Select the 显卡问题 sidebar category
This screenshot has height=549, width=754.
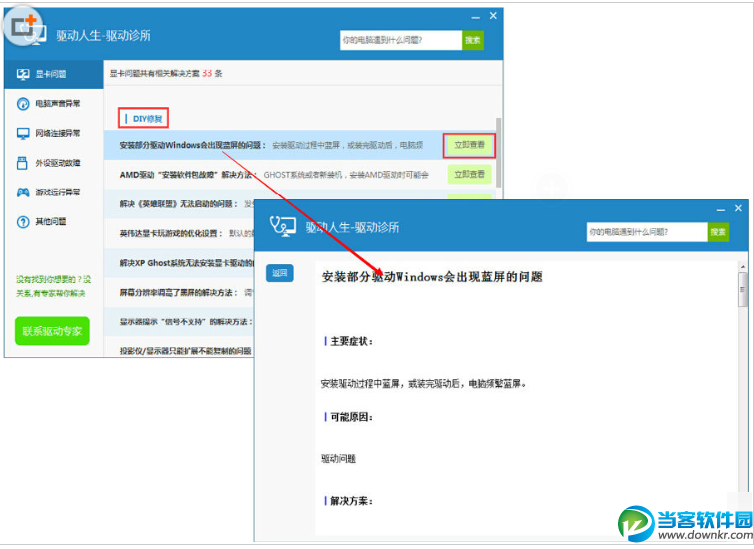click(x=53, y=74)
